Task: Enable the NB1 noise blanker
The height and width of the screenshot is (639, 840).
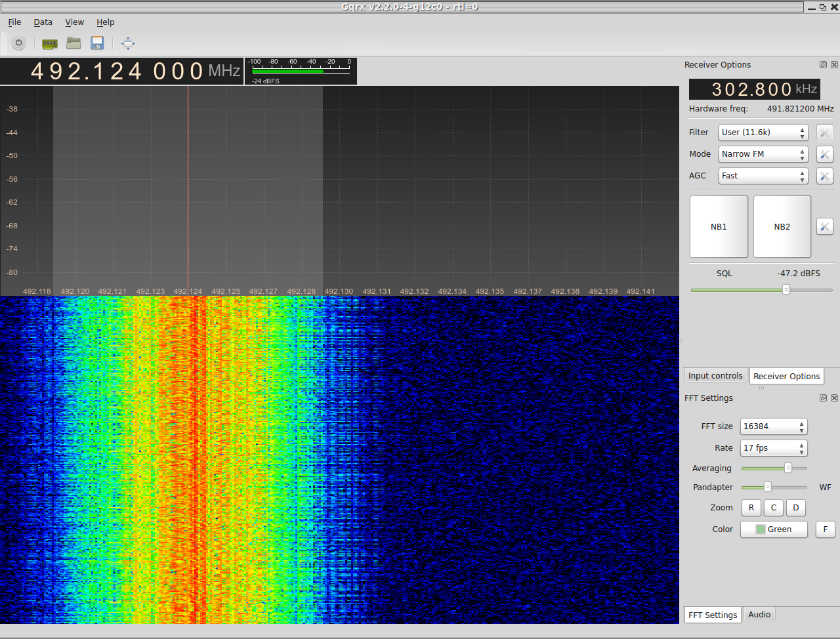Action: pyautogui.click(x=719, y=226)
